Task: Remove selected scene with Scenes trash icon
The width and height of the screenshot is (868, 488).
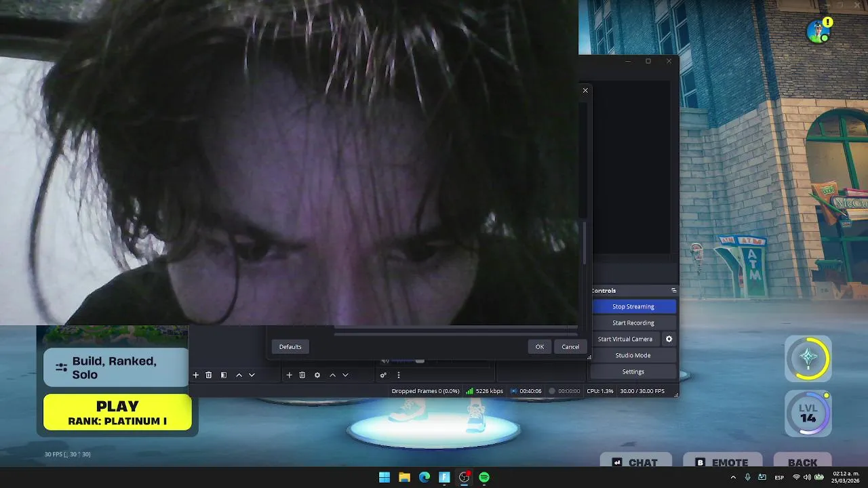Action: [x=209, y=375]
